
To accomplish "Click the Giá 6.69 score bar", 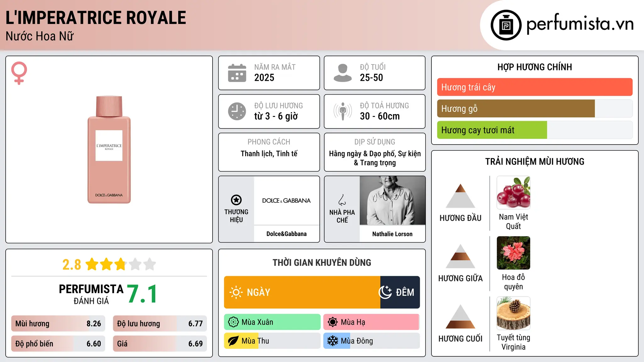I will (160, 344).
